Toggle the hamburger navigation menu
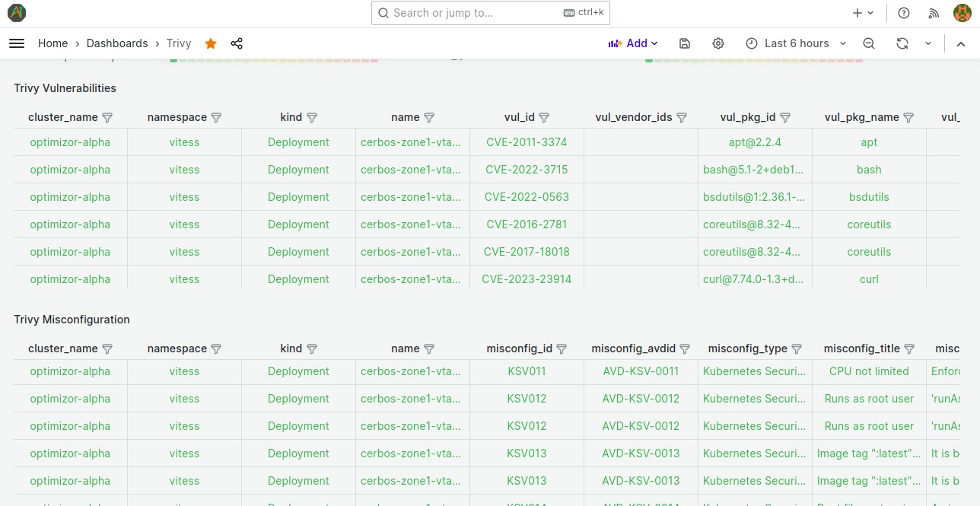 (17, 43)
